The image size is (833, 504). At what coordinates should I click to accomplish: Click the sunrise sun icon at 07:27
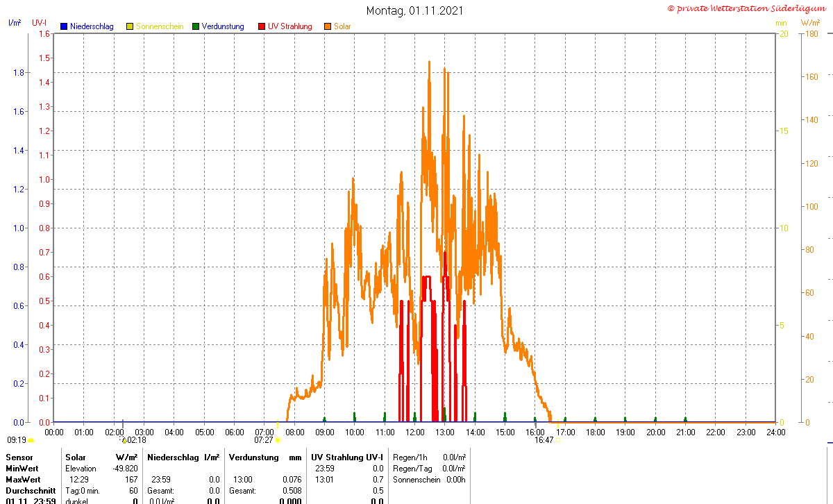coord(278,440)
